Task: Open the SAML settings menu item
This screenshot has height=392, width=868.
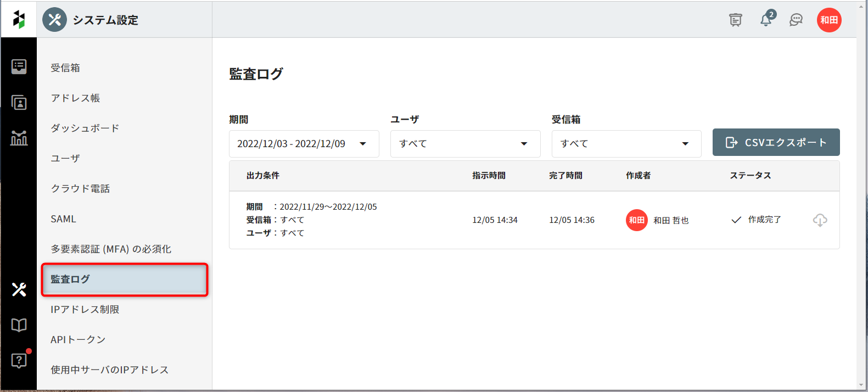Action: coord(64,219)
